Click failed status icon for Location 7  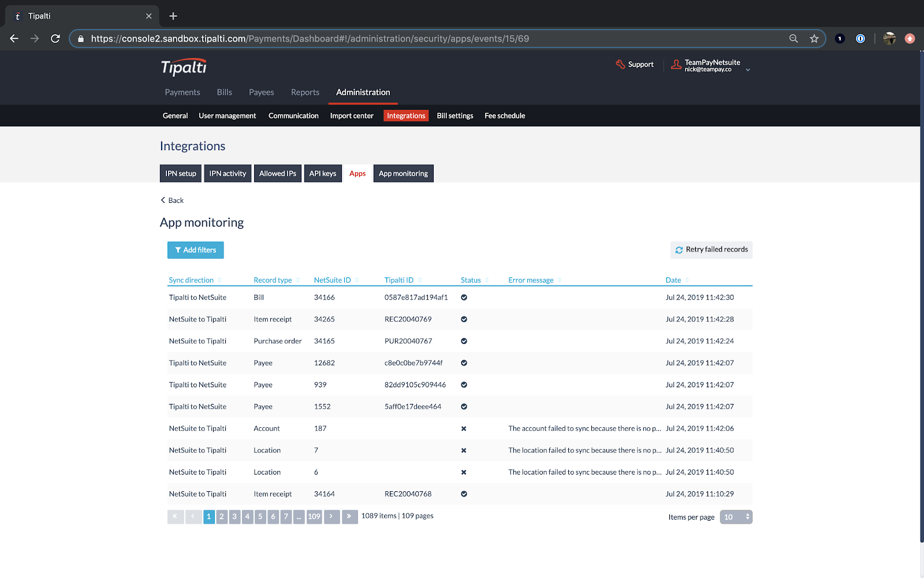click(x=464, y=450)
